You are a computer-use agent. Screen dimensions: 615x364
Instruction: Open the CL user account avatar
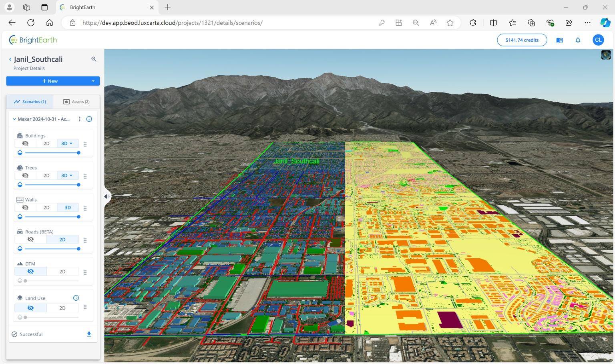[x=598, y=40]
